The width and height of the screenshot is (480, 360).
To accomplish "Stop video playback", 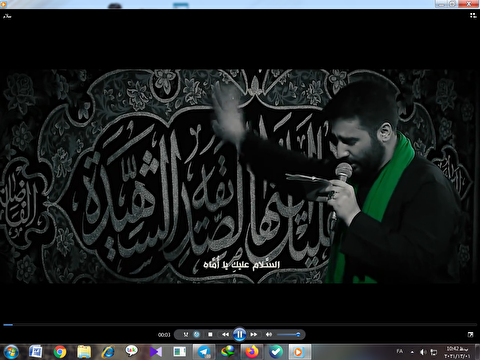I will 210,334.
